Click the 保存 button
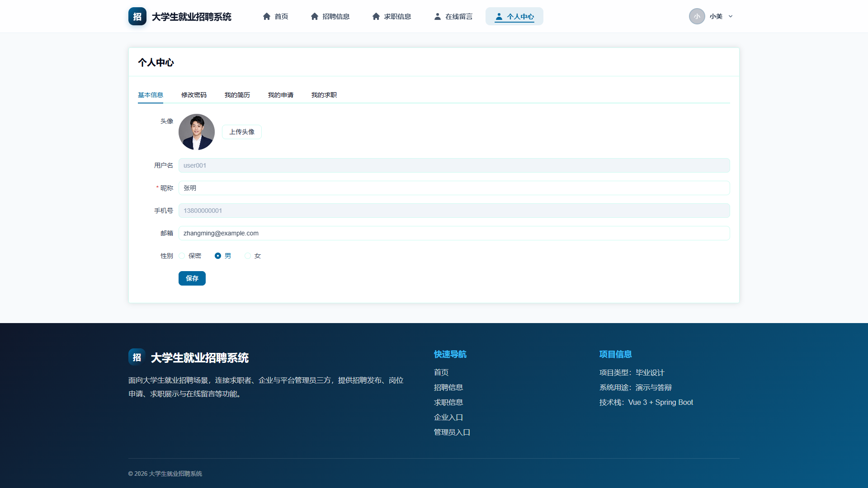Image resolution: width=868 pixels, height=488 pixels. 192,278
